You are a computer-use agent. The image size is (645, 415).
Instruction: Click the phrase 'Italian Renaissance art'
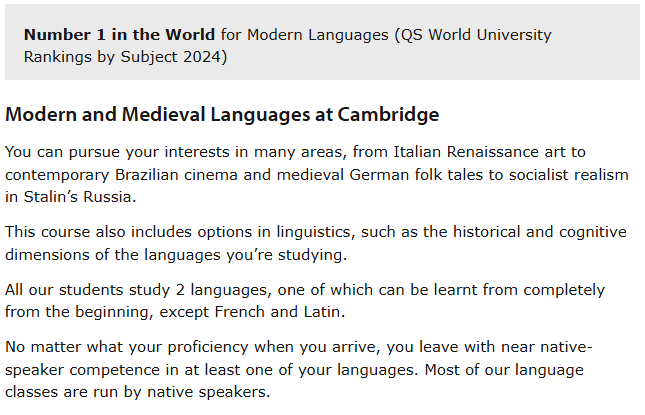479,152
